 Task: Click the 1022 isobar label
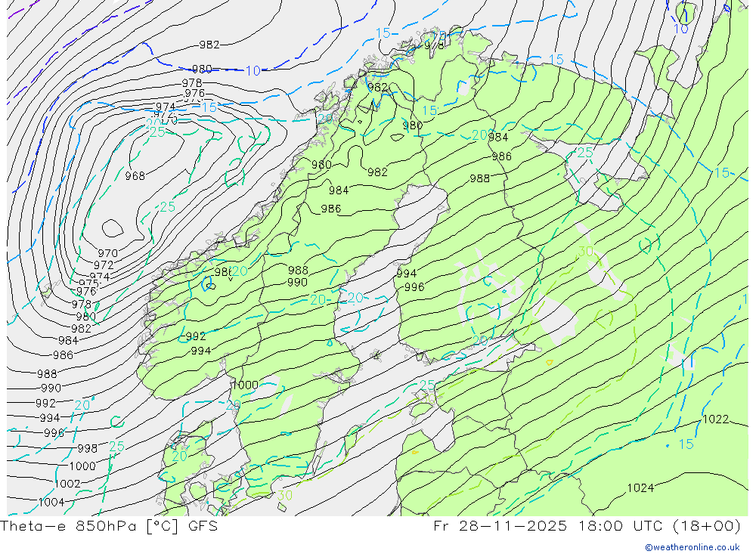click(715, 419)
